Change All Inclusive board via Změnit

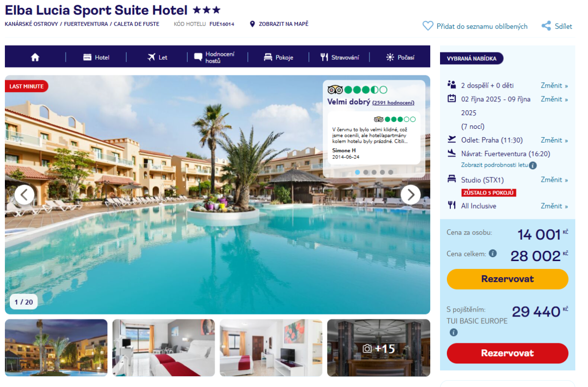click(554, 206)
